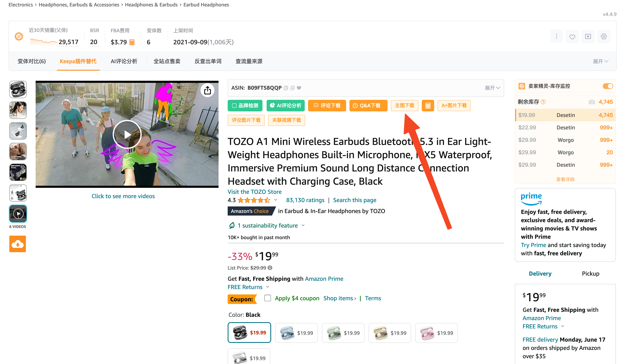The height and width of the screenshot is (364, 626).
Task: Click the orange calculator icon button
Action: pos(428,106)
